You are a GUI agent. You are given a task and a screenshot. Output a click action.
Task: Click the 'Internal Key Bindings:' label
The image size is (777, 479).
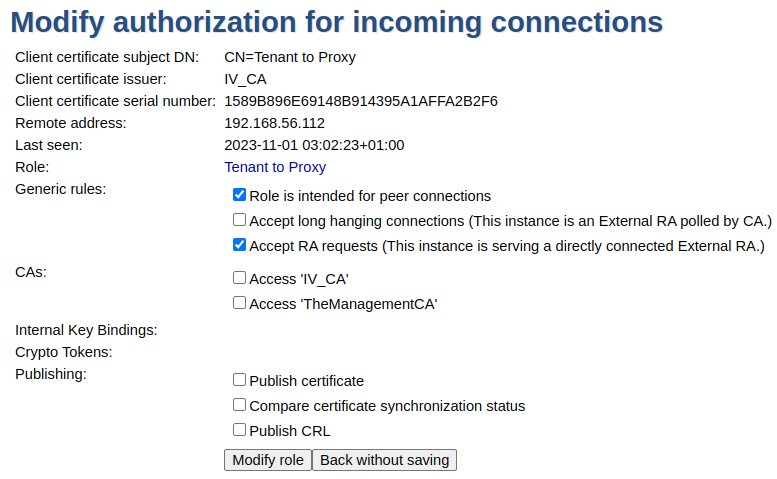pyautogui.click(x=86, y=330)
